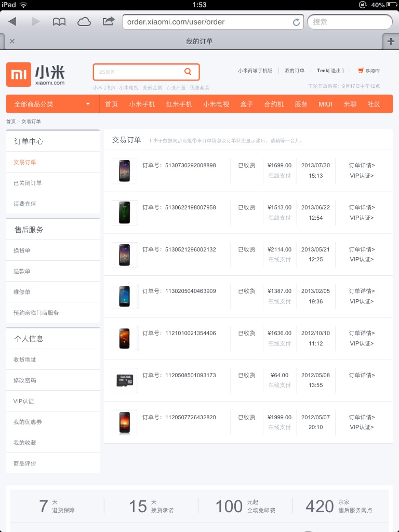The image size is (399, 532).
Task: Open 合约机 nav item
Action: click(x=274, y=104)
